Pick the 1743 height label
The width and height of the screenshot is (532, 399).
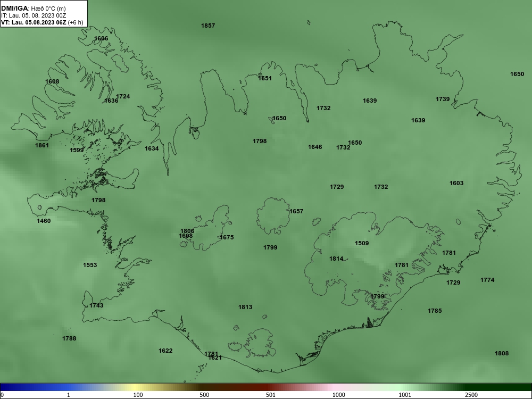(96, 306)
